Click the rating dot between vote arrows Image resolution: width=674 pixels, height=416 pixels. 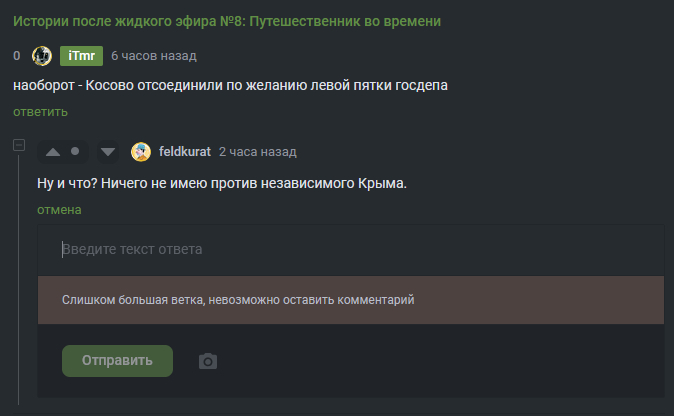click(75, 152)
